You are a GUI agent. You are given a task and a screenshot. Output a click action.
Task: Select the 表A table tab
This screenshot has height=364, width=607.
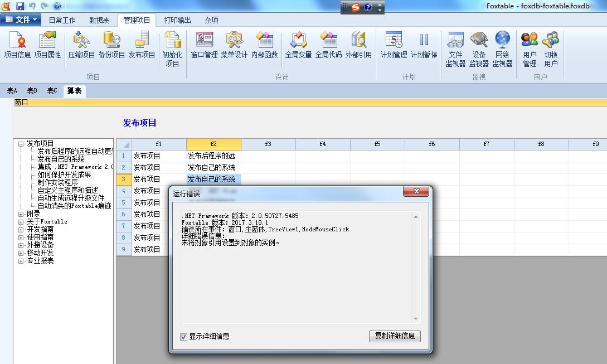12,91
